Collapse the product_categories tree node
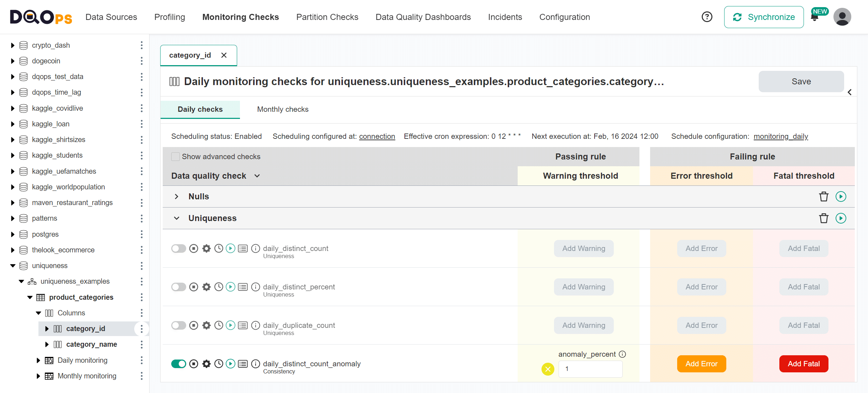Image resolution: width=868 pixels, height=393 pixels. click(30, 297)
